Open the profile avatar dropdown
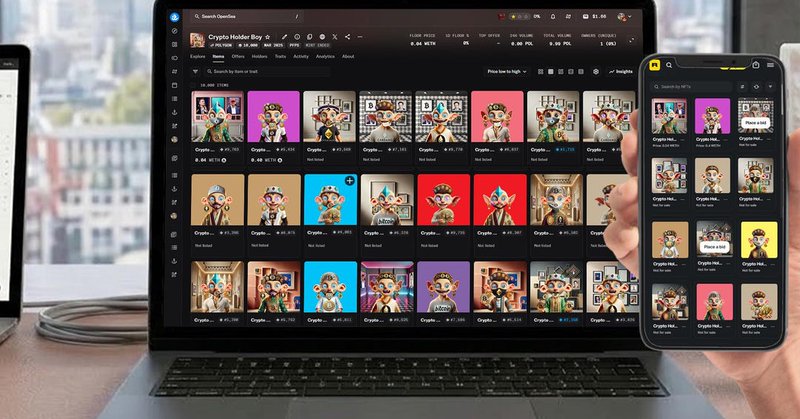Screen dimensions: 800x419 (x=624, y=16)
